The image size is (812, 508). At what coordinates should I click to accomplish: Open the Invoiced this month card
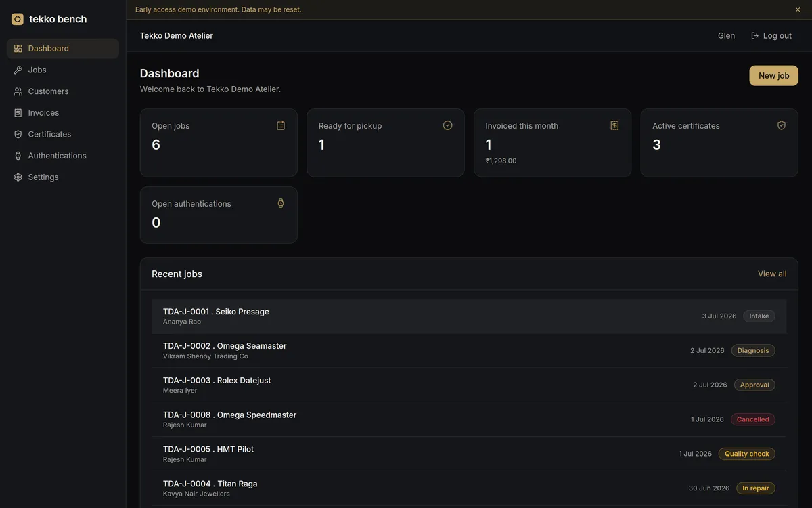coord(552,143)
